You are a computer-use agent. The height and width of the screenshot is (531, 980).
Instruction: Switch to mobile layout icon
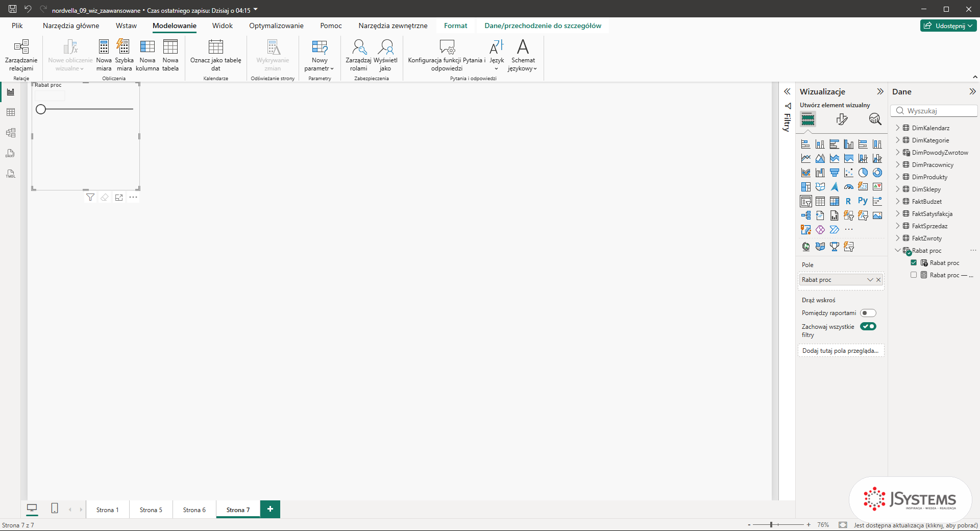pos(55,508)
